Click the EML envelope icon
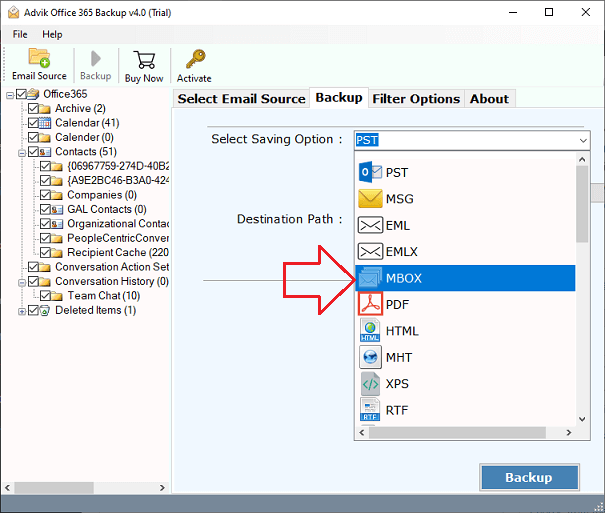 click(370, 225)
